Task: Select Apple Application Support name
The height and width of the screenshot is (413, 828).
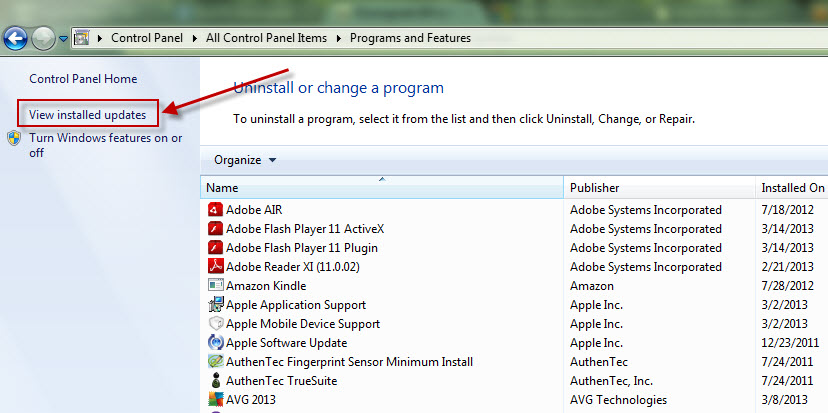Action: (296, 305)
